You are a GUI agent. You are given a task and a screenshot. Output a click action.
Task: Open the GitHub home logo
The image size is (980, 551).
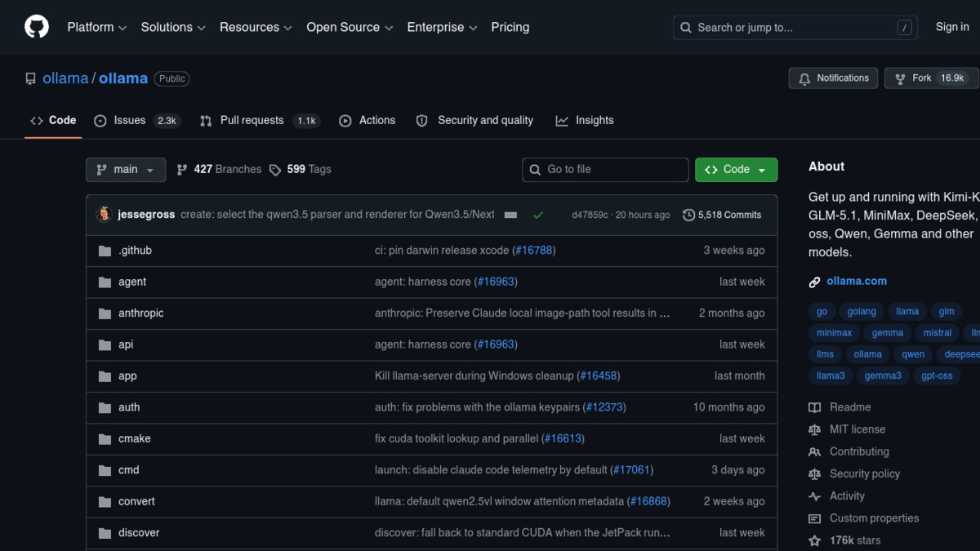tap(37, 27)
